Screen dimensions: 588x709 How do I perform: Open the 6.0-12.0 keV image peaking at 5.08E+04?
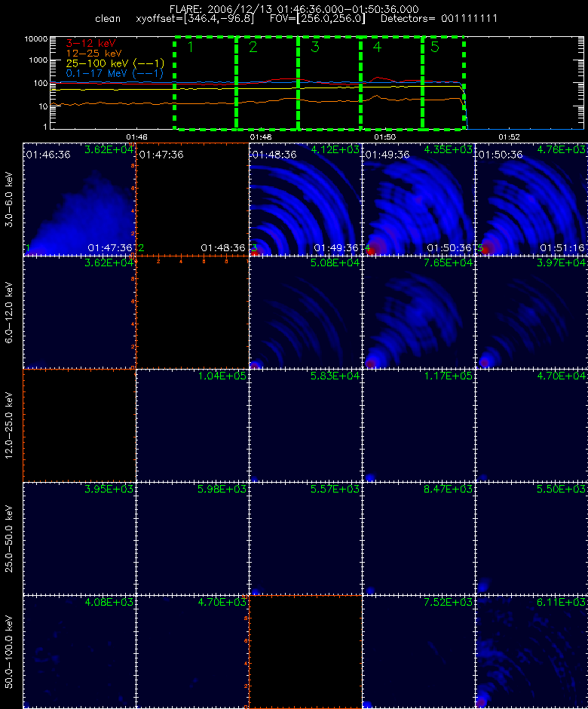305,312
